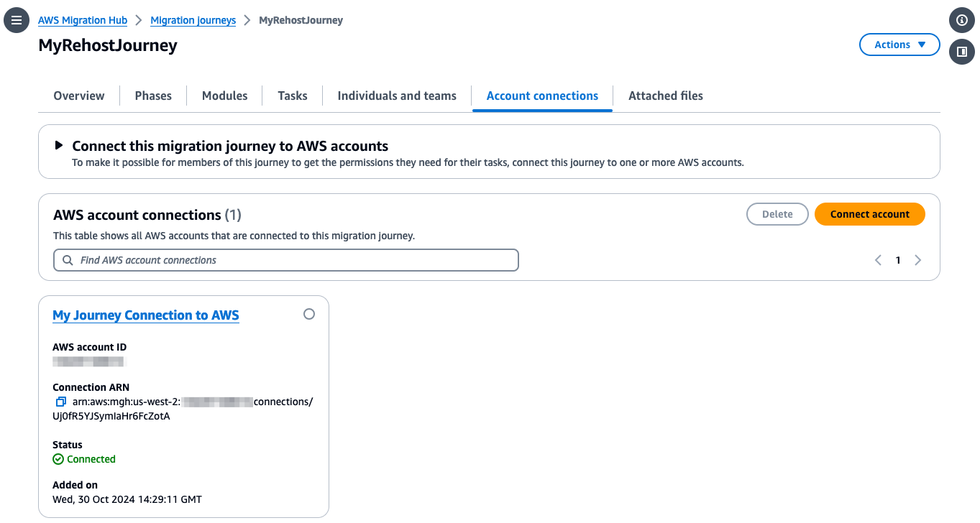Click the previous page arrow
Image resolution: width=980 pixels, height=523 pixels.
click(877, 260)
